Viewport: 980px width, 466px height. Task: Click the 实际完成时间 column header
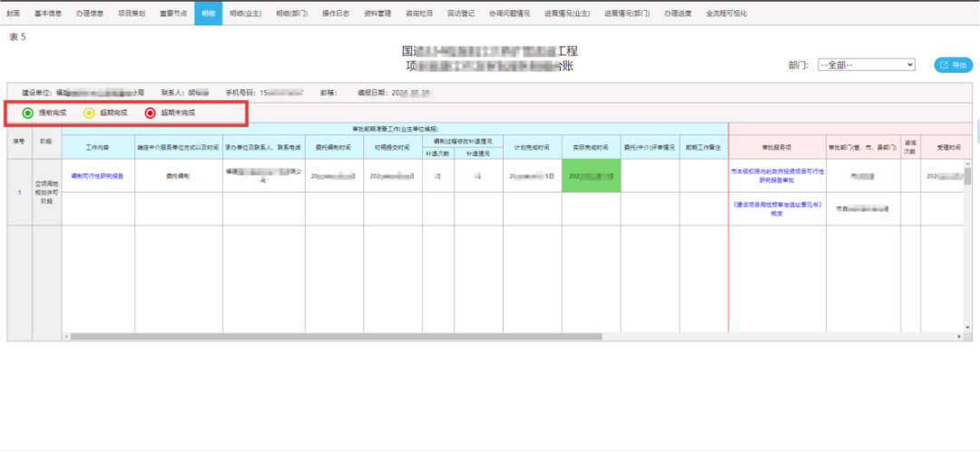coord(592,147)
